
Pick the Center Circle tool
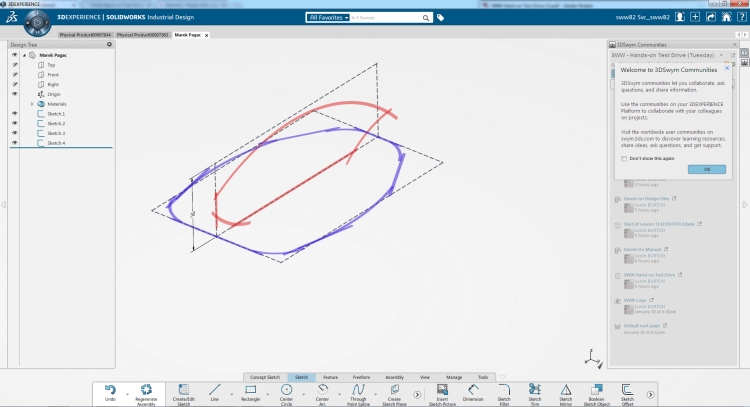[286, 391]
